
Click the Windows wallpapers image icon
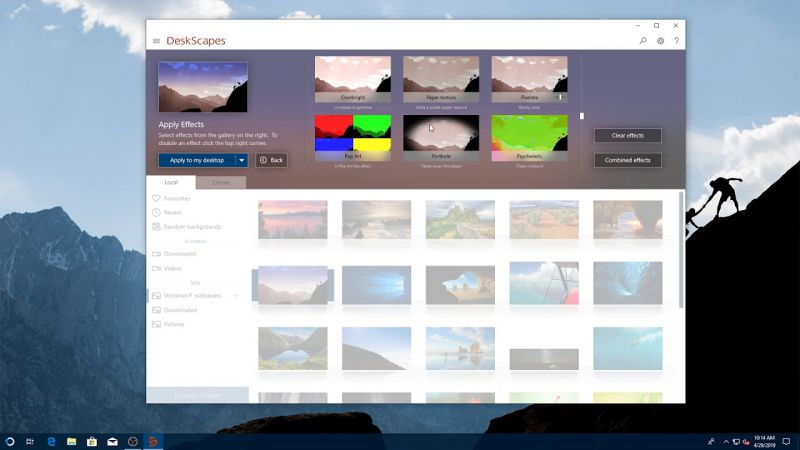pyautogui.click(x=156, y=295)
